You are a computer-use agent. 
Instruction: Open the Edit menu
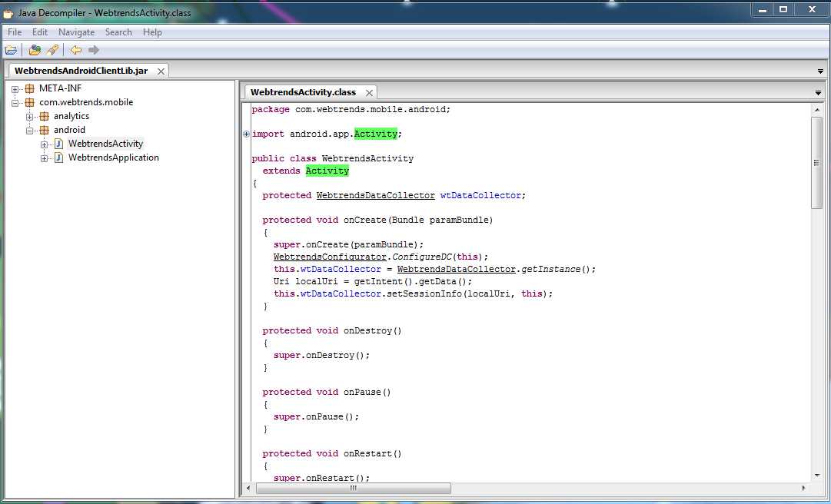[40, 32]
